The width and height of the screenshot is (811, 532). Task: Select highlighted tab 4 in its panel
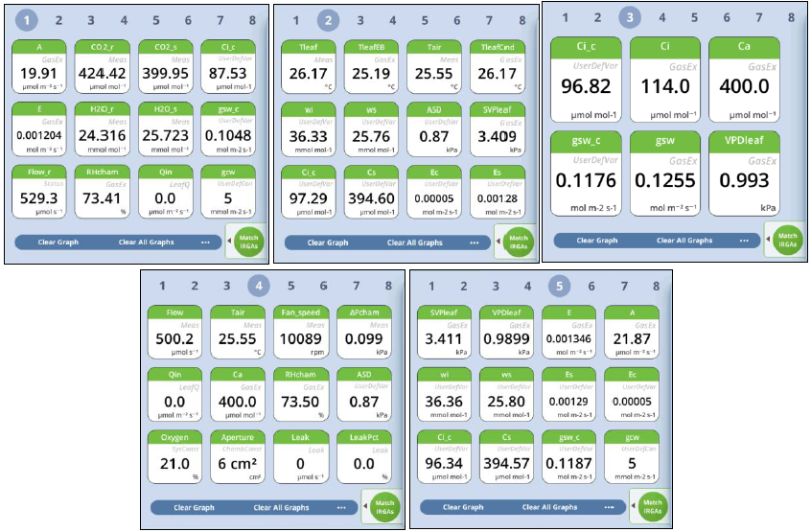point(259,286)
